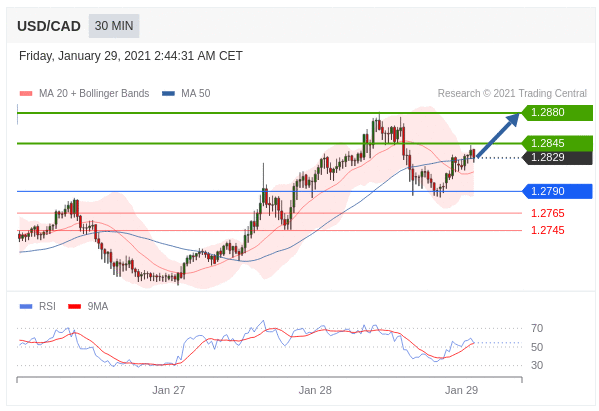Toggle the MA 20 + Bollinger Bands legend label
Image resolution: width=599 pixels, height=411 pixels.
click(94, 94)
